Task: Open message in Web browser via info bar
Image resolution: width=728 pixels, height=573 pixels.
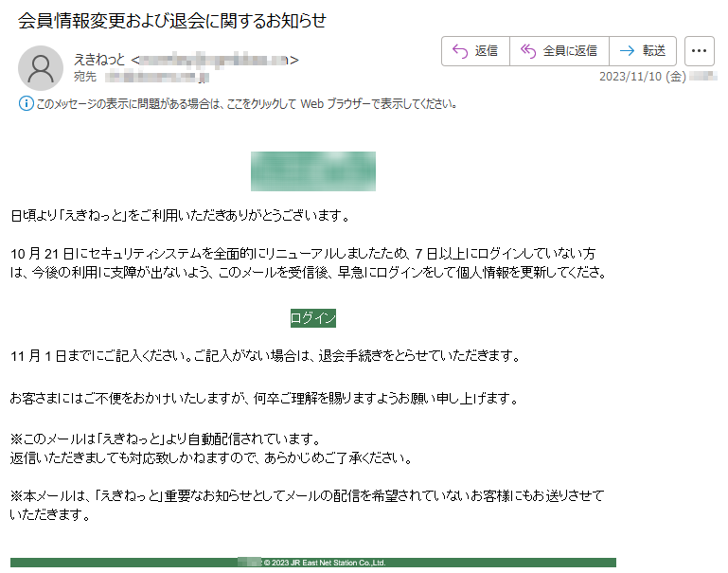Action: coord(246,103)
